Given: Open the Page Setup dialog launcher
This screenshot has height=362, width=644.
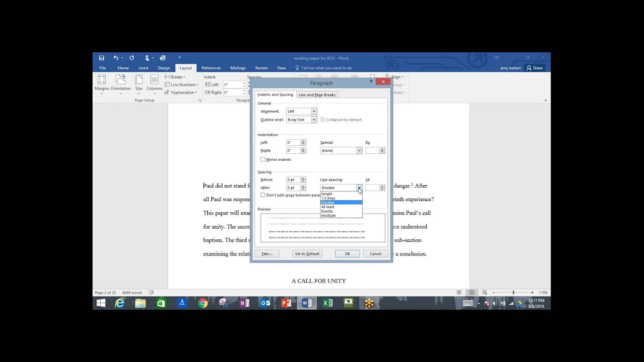Looking at the screenshot, I should [200, 101].
